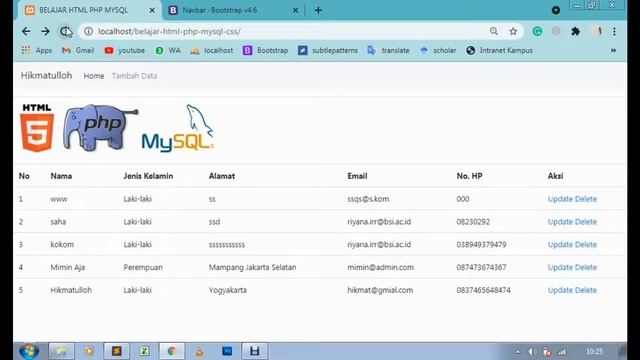Viewport: 640px width, 360px height.
Task: Open VLC media player from the taskbar
Action: 200,351
